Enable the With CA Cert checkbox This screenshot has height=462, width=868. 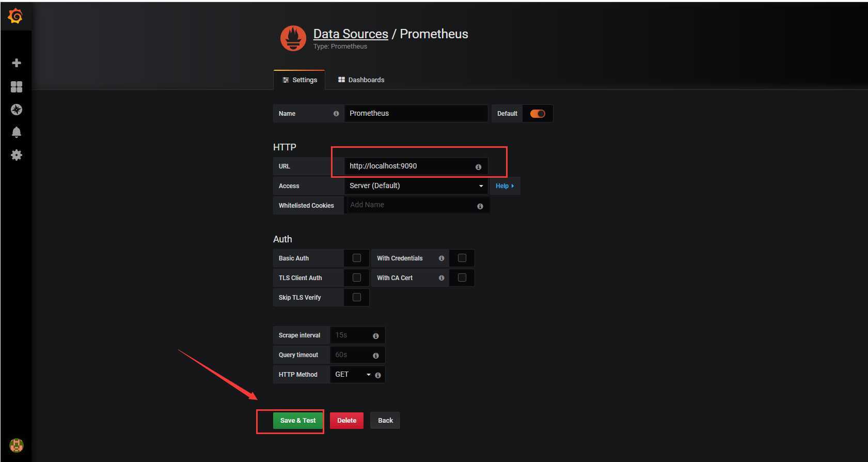(462, 278)
